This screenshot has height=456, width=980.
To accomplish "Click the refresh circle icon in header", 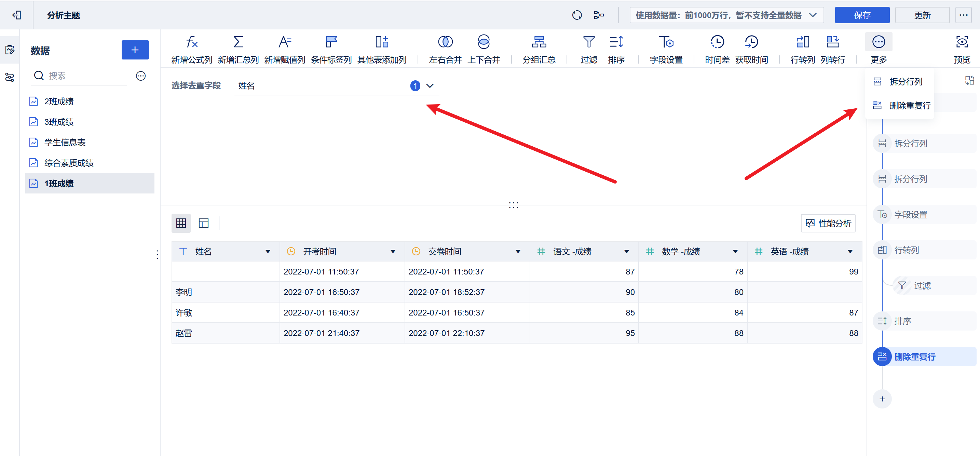I will coord(577,15).
